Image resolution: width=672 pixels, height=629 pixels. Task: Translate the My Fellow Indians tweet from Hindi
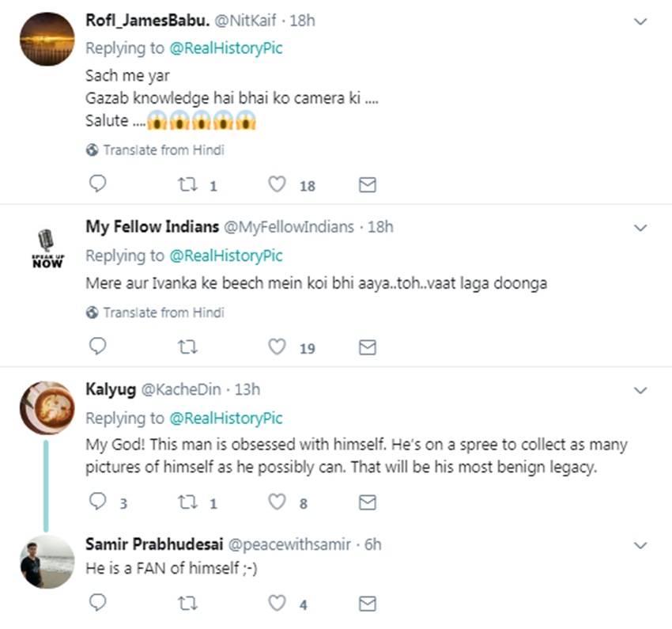[163, 313]
